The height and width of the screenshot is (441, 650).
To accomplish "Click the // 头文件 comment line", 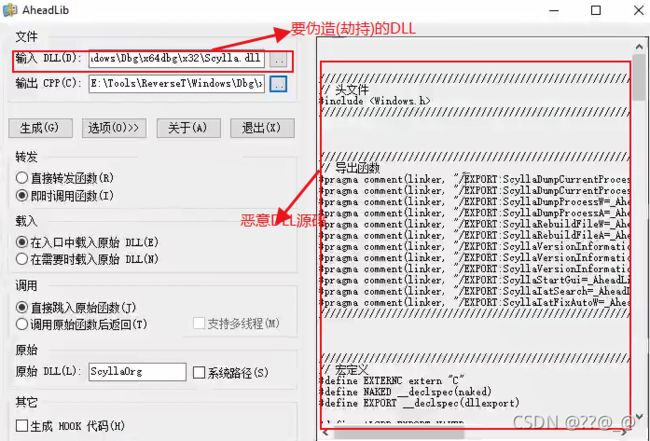I will [345, 90].
